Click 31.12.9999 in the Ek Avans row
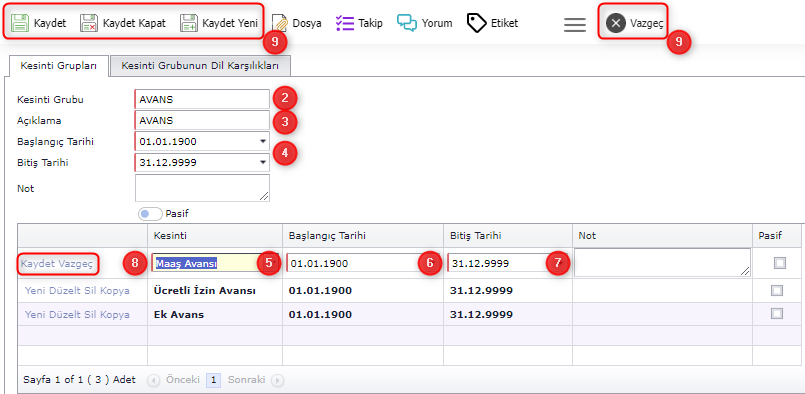The height and width of the screenshot is (394, 805). [481, 314]
